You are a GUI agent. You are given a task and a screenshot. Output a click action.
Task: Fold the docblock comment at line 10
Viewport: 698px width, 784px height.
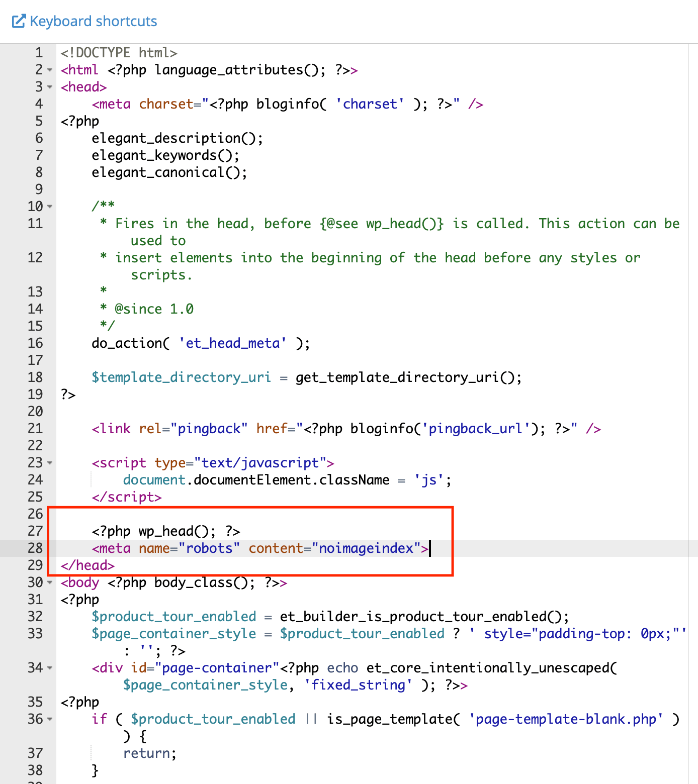(50, 207)
